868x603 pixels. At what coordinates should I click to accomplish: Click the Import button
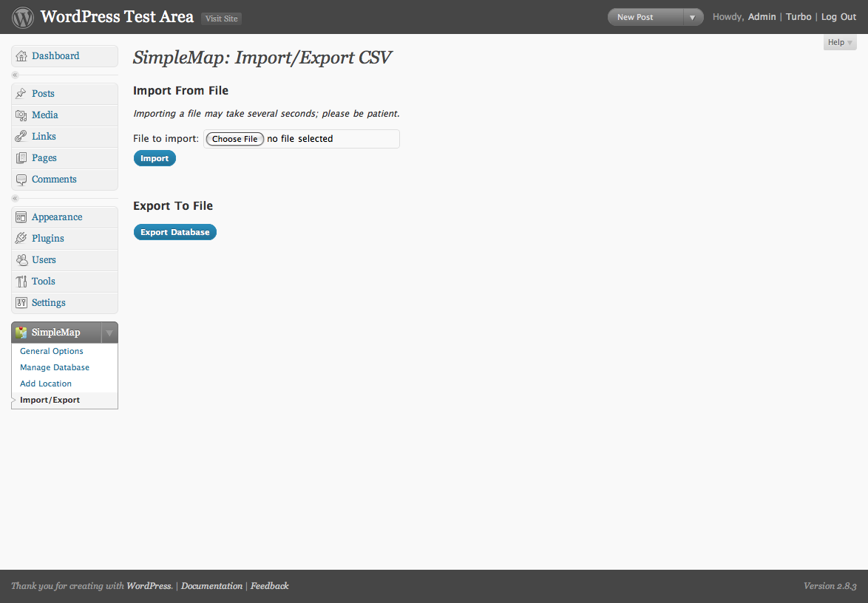(155, 158)
